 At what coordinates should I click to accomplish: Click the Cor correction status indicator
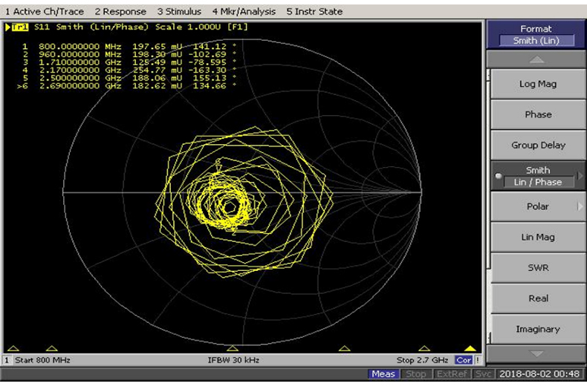pyautogui.click(x=463, y=360)
